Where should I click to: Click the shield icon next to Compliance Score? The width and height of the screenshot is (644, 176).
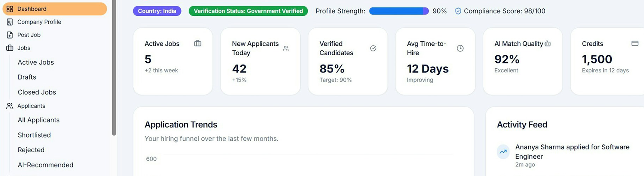coord(458,11)
